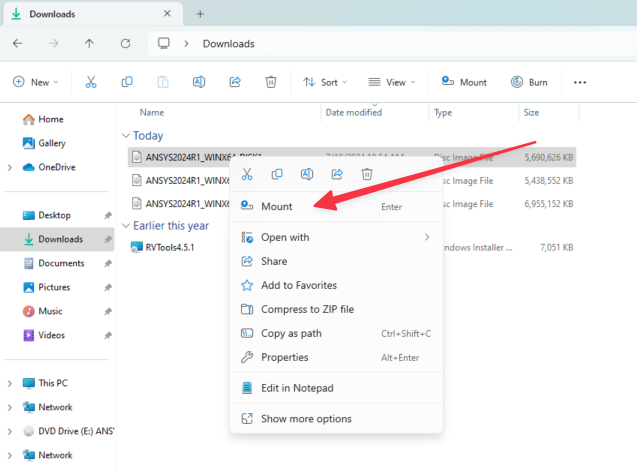This screenshot has height=470, width=637.
Task: Open the See more (three dots) toolbar menu
Action: [579, 82]
